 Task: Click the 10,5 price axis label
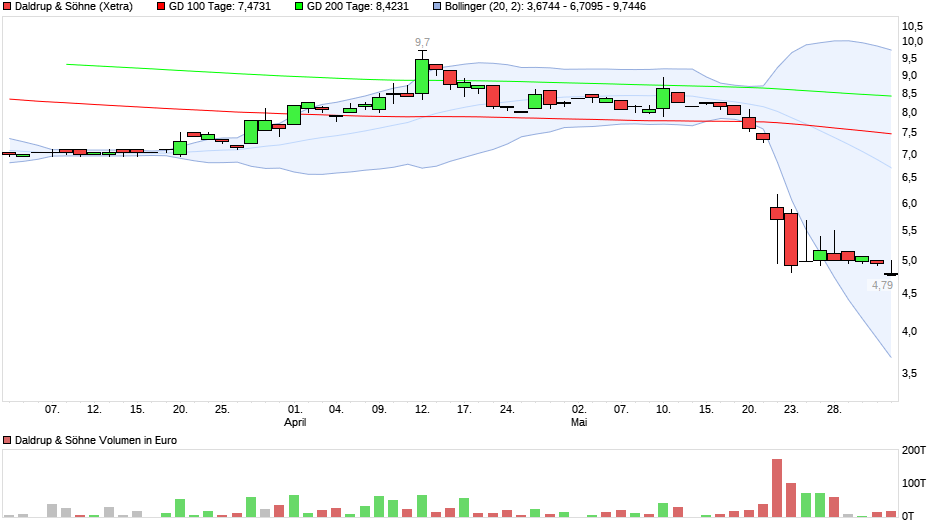[912, 26]
